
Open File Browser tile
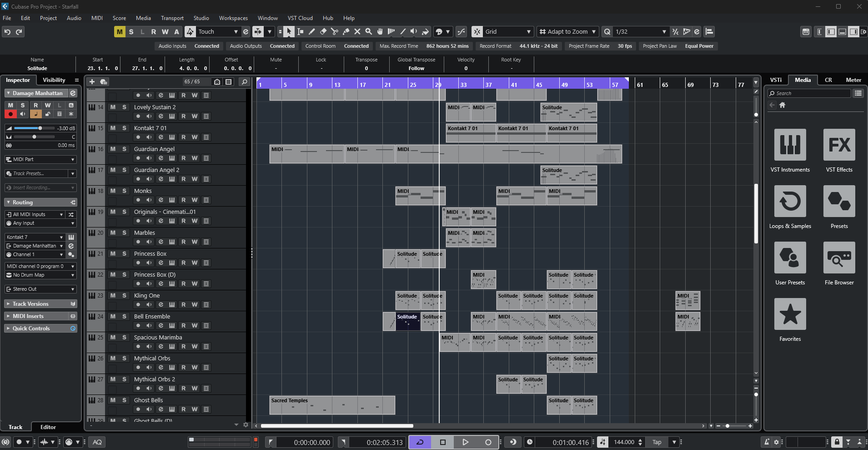coord(839,258)
